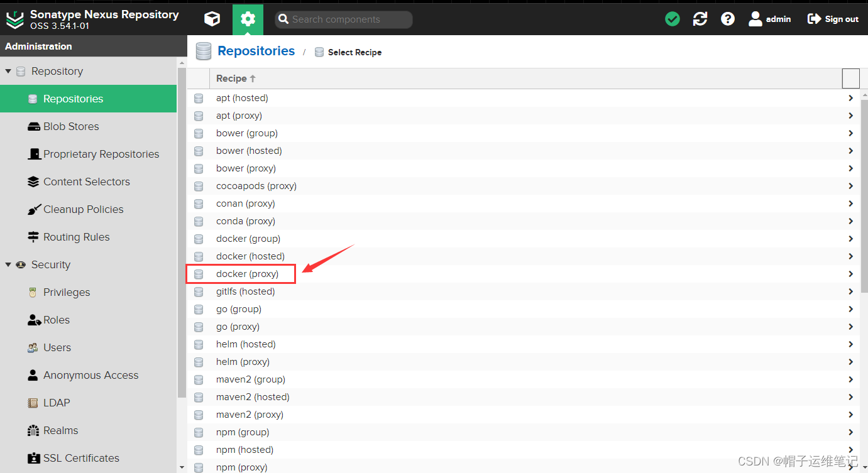Click the Blob Stores drive icon
The width and height of the screenshot is (868, 473).
(x=33, y=126)
